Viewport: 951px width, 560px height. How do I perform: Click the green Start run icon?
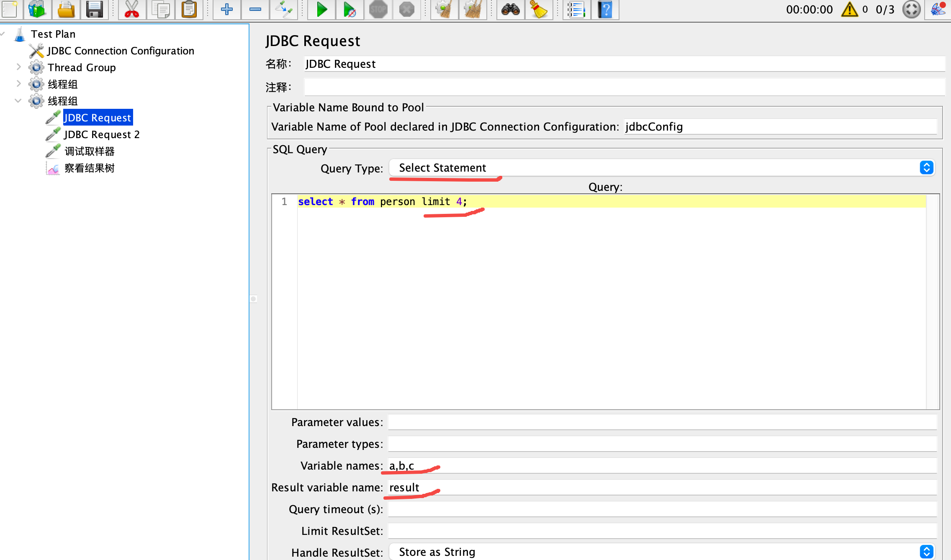pyautogui.click(x=321, y=9)
